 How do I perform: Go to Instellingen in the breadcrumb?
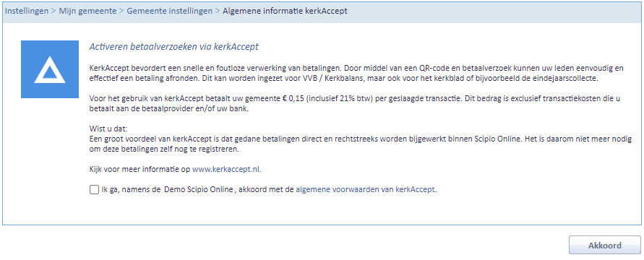point(27,11)
